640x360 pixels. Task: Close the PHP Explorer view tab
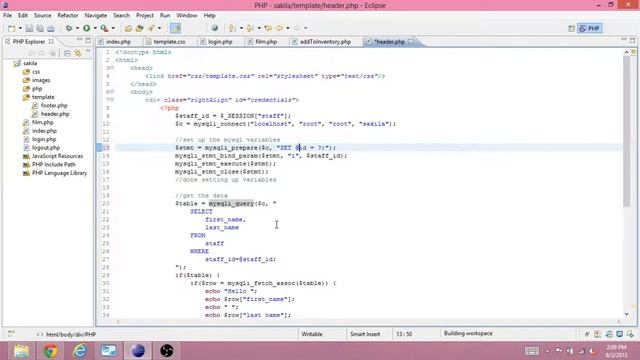coord(51,41)
